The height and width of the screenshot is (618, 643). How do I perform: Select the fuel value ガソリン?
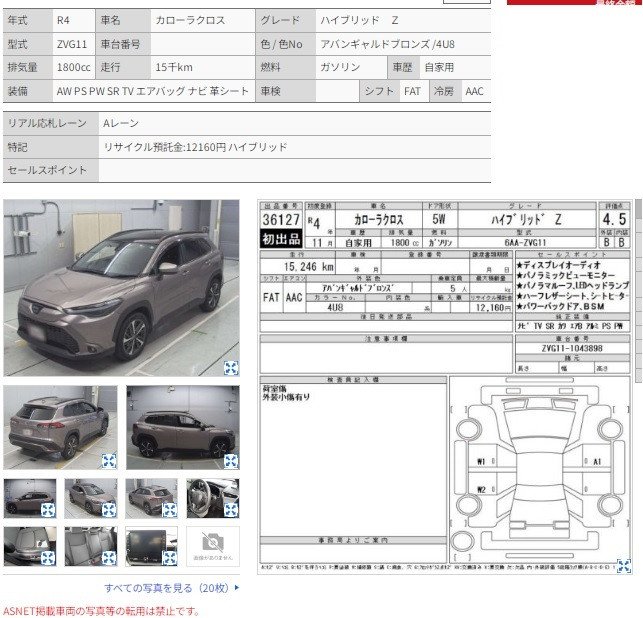340,67
